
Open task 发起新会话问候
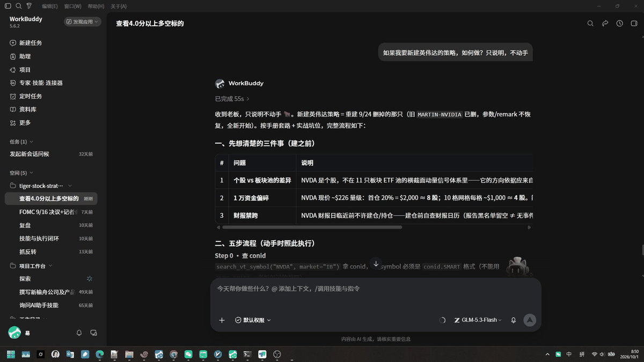point(51,154)
